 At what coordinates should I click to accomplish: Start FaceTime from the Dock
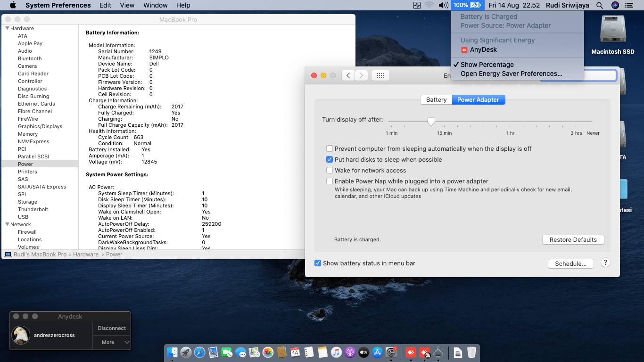(x=227, y=352)
